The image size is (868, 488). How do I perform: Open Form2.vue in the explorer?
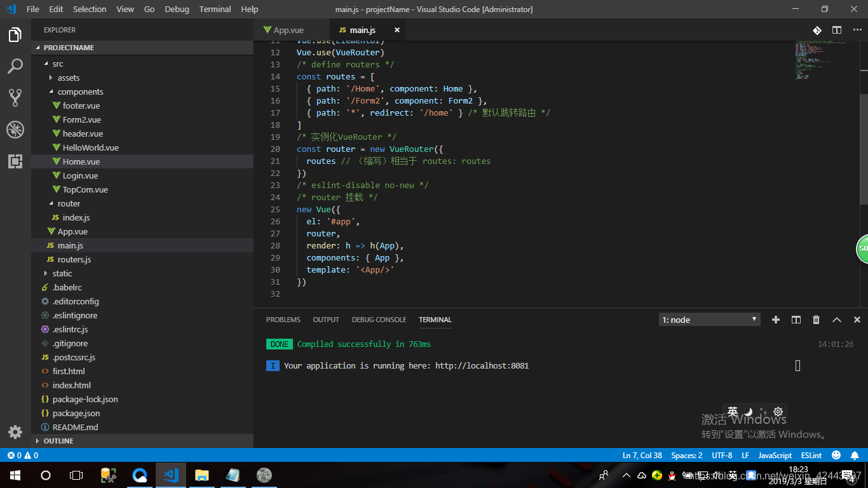(142, 119)
